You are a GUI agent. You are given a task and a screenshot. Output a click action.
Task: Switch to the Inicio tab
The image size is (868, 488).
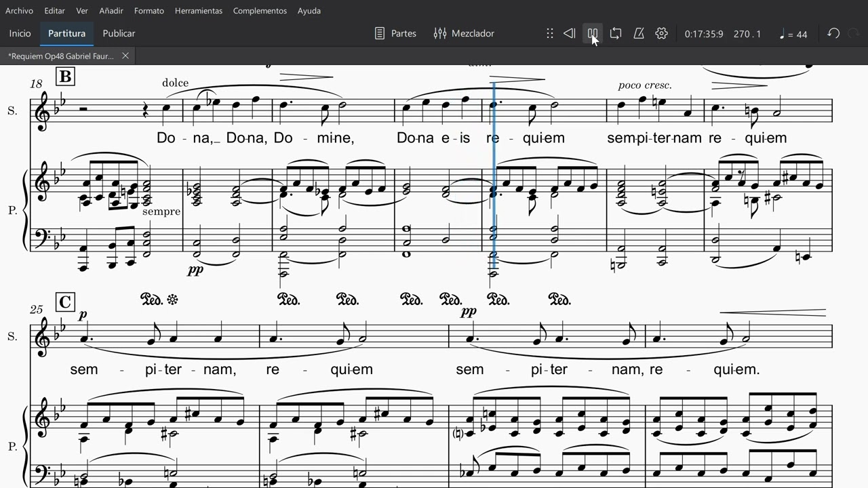point(20,33)
